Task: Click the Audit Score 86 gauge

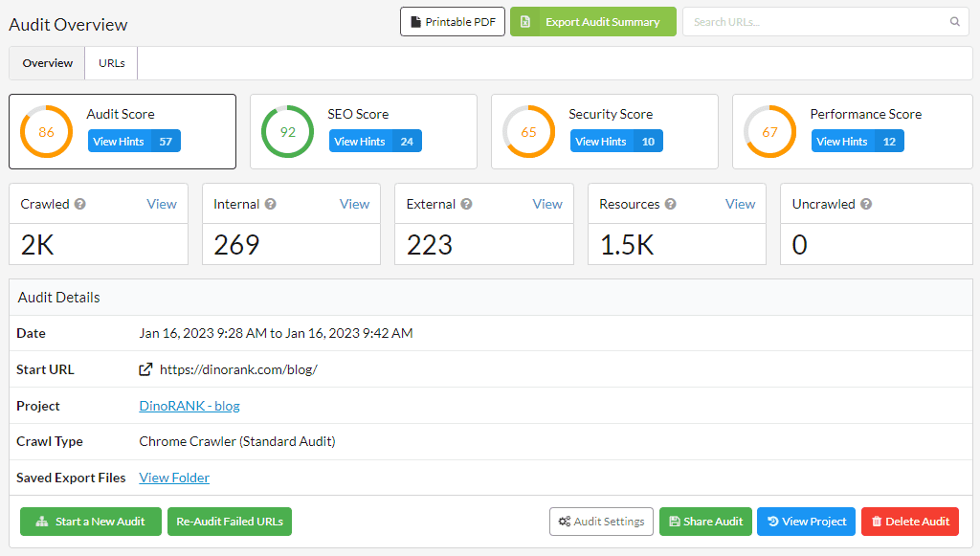Action: [x=46, y=132]
